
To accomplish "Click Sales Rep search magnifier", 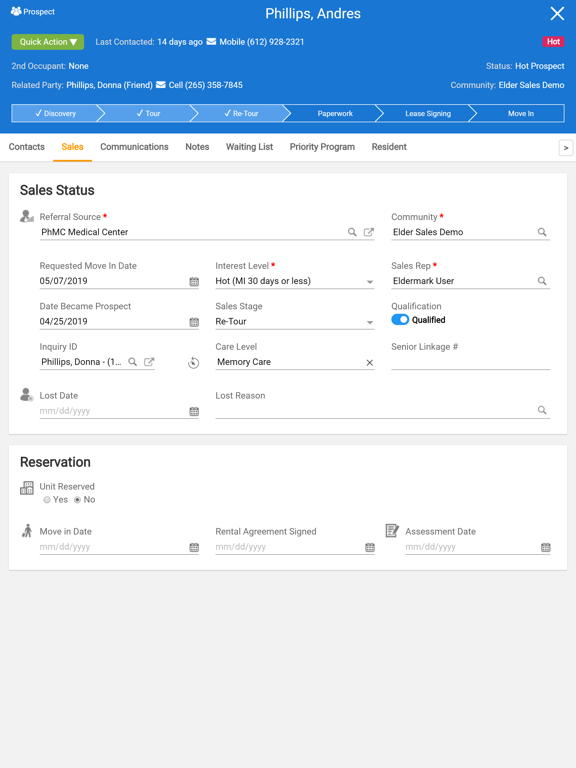I will 542,281.
